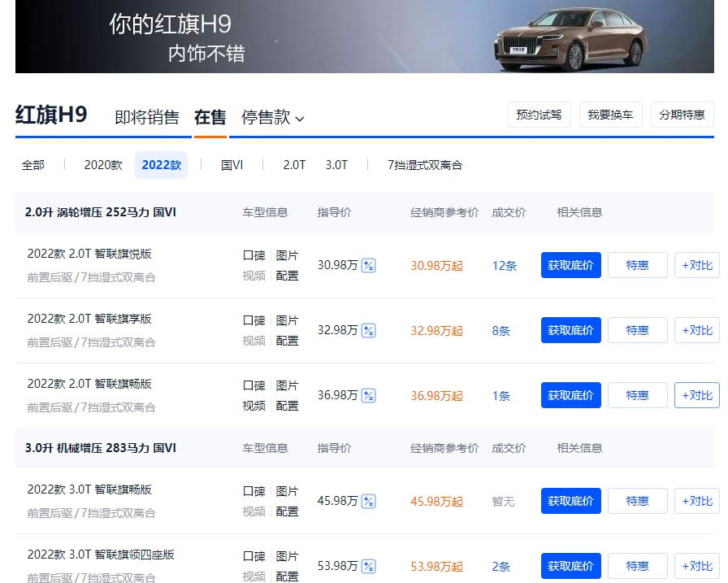This screenshot has height=583, width=728.
Task: Select the 2022款 filter
Action: coord(162,165)
